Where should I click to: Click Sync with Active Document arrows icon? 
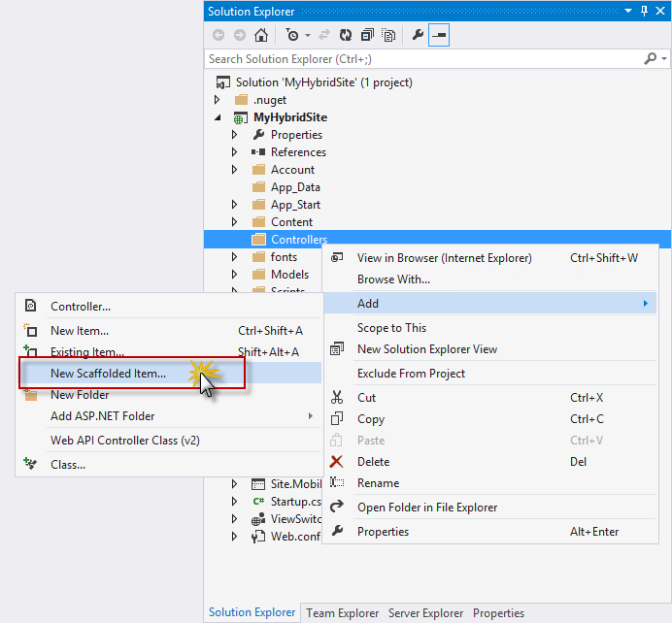pyautogui.click(x=324, y=35)
